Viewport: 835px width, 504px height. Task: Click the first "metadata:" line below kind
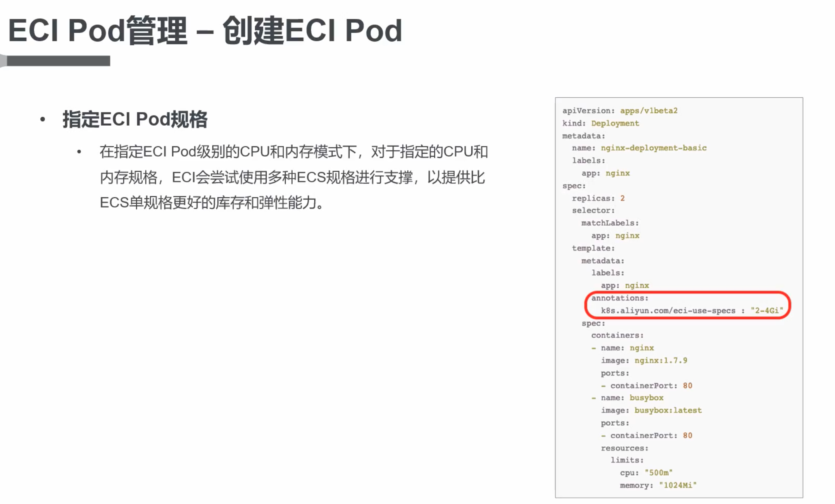click(583, 136)
